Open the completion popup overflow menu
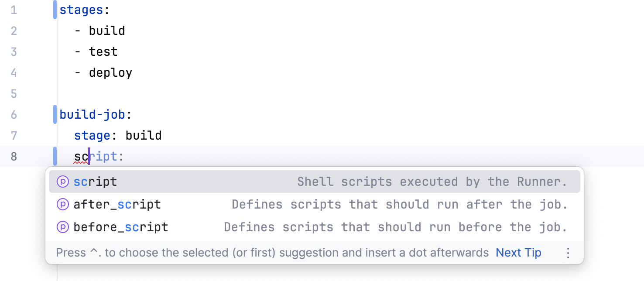The height and width of the screenshot is (281, 644). click(568, 252)
